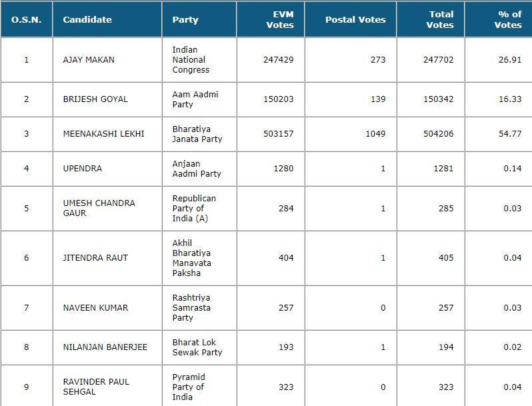Click the Candidate column header
Screen dimensions: 532x406
coord(87,19)
